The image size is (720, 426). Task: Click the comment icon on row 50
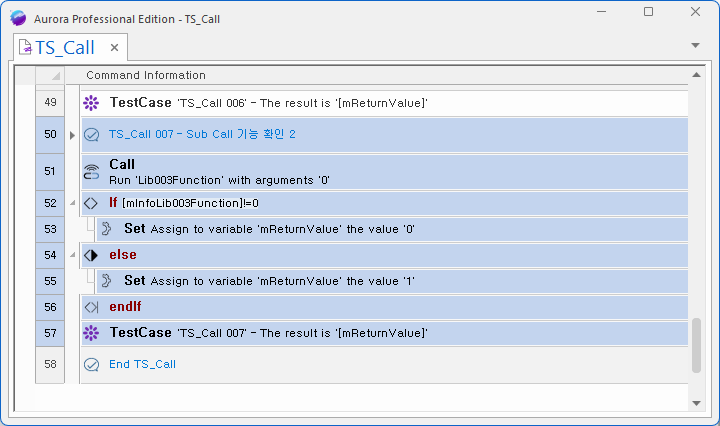tap(91, 135)
